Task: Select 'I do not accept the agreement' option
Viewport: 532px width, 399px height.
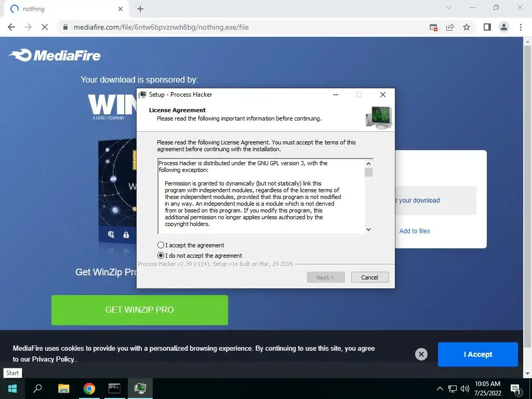Action: (161, 256)
